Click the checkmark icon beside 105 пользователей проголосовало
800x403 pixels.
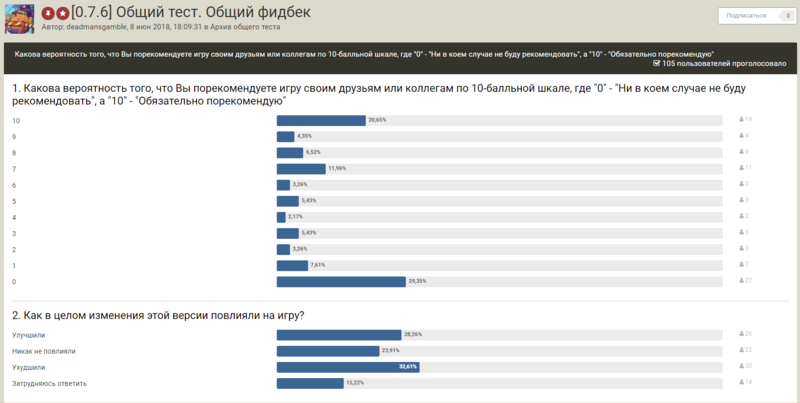pyautogui.click(x=657, y=64)
